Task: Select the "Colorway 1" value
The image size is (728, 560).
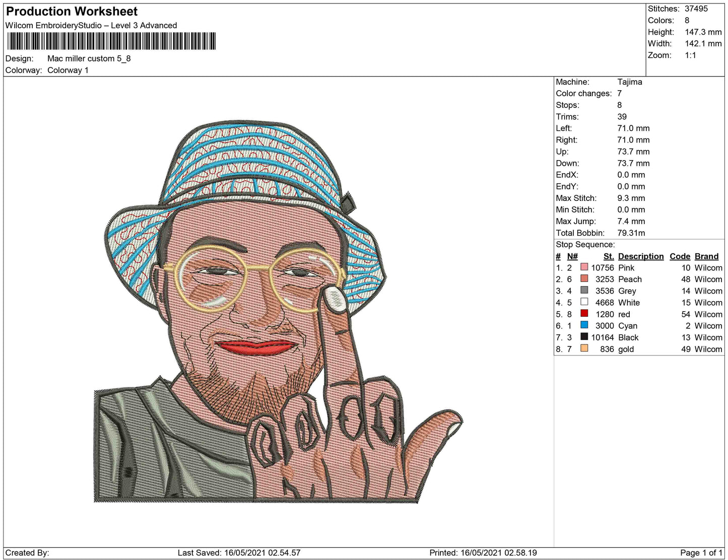Action: pos(68,70)
